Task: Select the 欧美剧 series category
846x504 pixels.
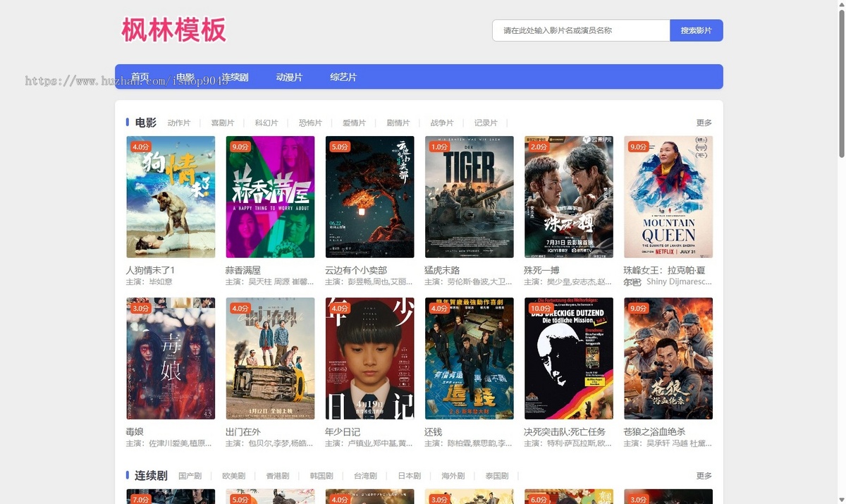Action: coord(234,476)
